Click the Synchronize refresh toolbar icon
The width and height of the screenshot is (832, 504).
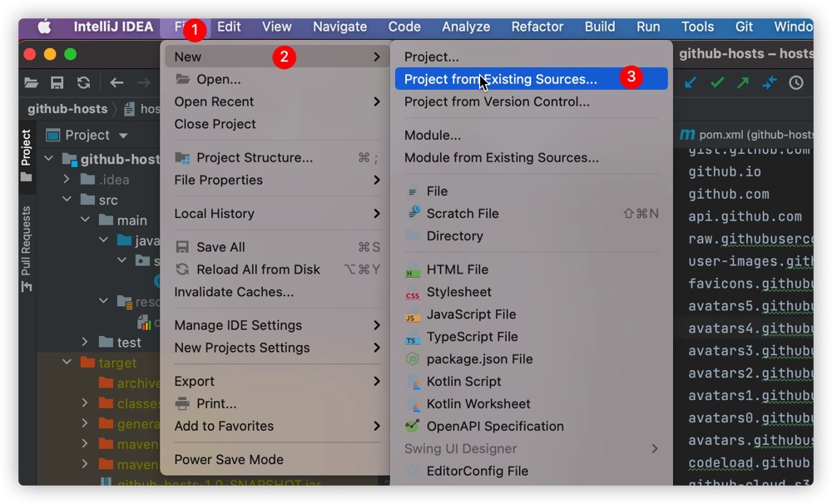83,83
